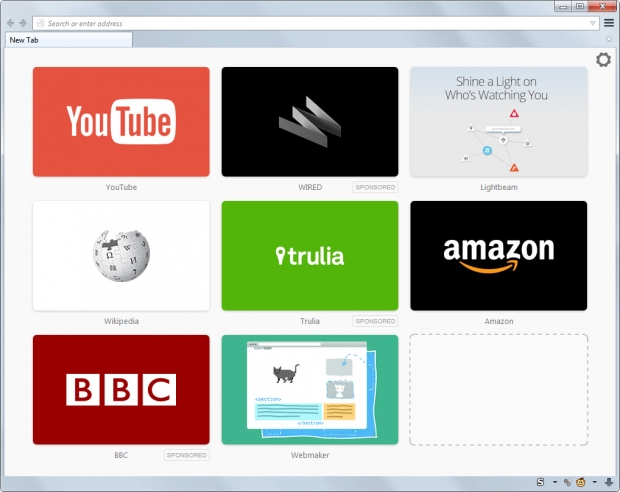This screenshot has height=492, width=620.
Task: Click the S add-on icon in status bar
Action: point(540,482)
